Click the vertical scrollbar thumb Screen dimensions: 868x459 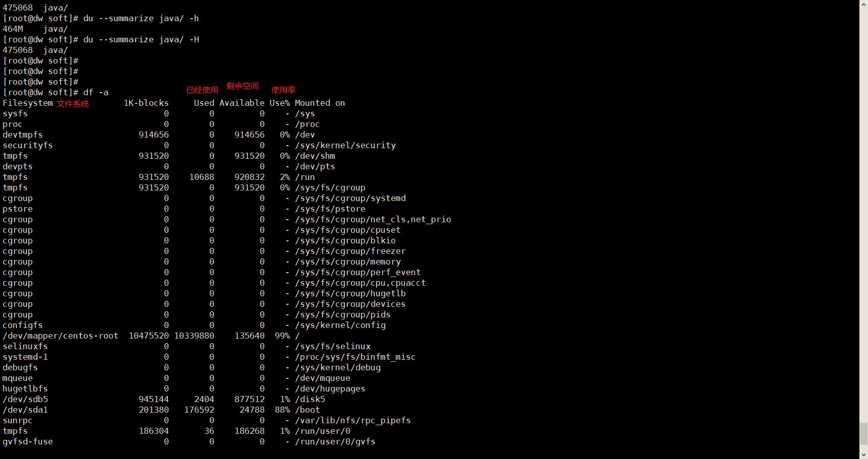click(863, 434)
